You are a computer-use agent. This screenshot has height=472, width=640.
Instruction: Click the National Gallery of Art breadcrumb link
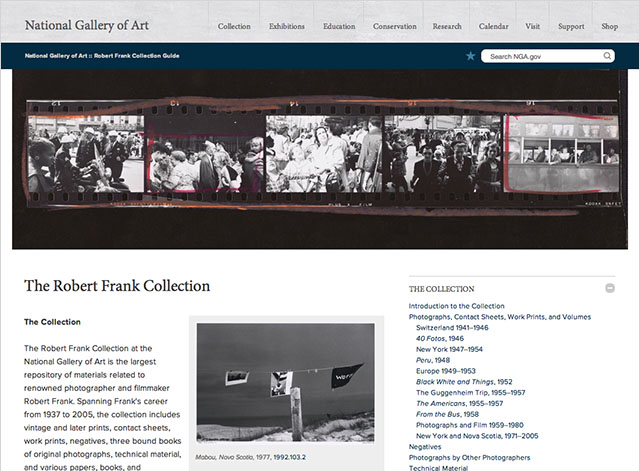[x=56, y=56]
